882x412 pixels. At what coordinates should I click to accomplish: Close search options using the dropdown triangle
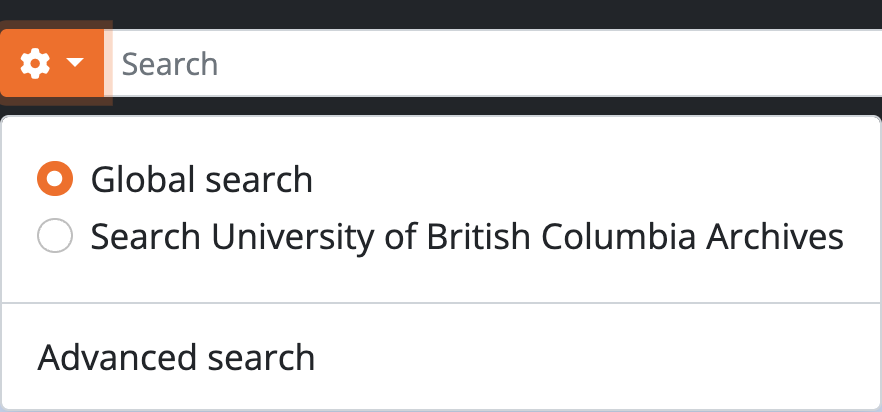[x=75, y=65]
